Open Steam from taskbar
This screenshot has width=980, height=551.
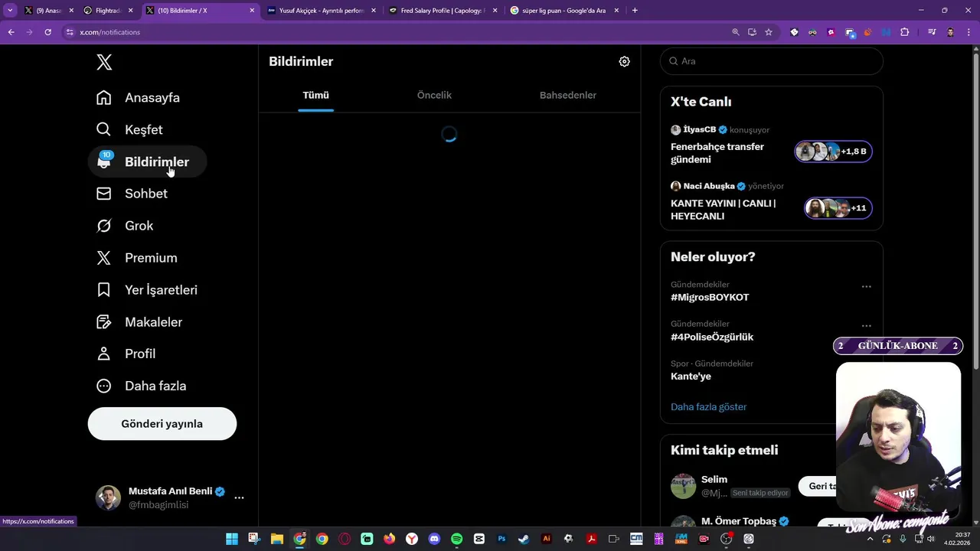pyautogui.click(x=524, y=539)
